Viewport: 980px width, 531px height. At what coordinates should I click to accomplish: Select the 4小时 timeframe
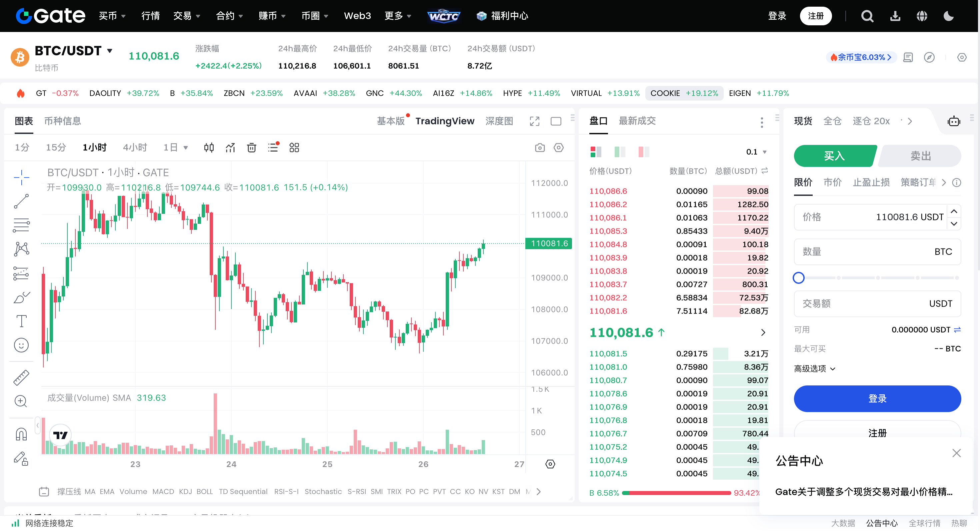click(135, 148)
